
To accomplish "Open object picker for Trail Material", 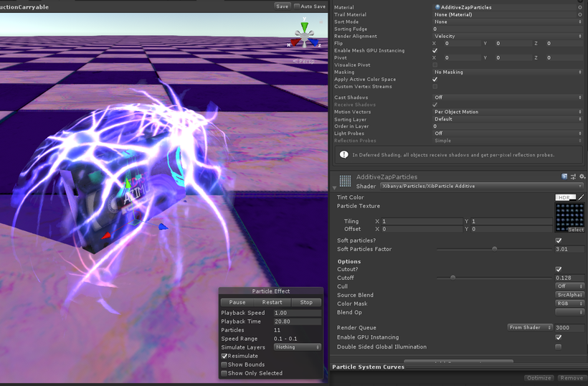I will pyautogui.click(x=580, y=14).
